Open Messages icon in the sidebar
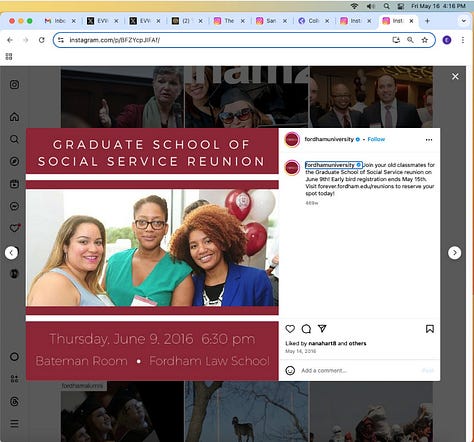 pyautogui.click(x=14, y=206)
